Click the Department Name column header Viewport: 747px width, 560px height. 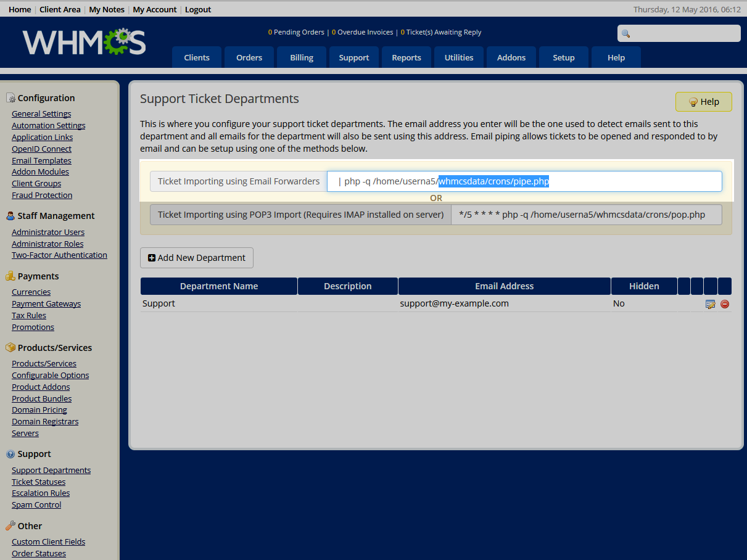[219, 286]
